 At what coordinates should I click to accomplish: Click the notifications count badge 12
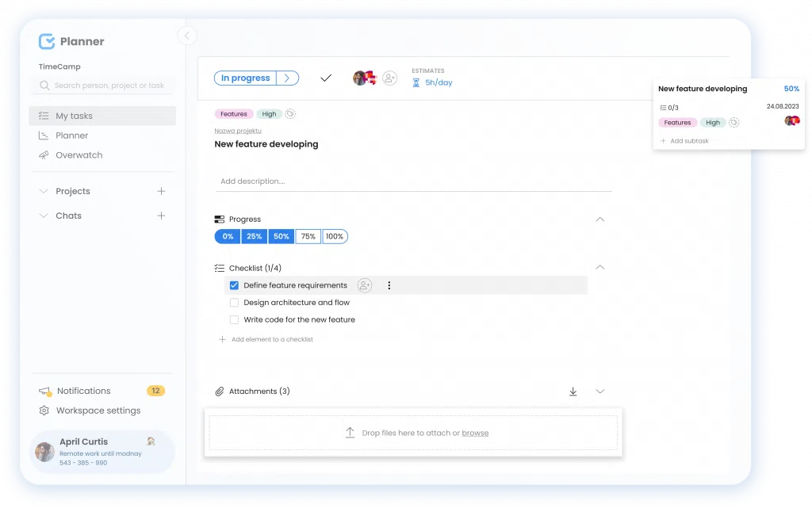[155, 391]
